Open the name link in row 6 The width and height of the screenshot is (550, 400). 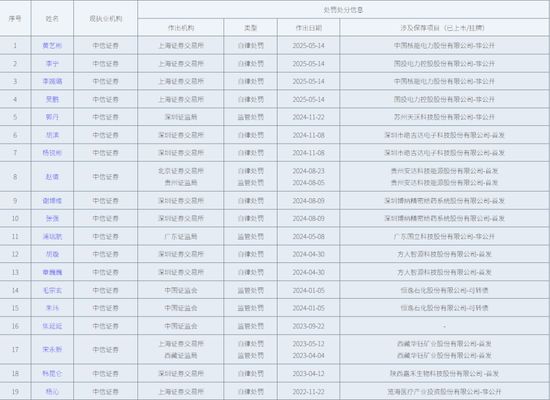pos(52,135)
